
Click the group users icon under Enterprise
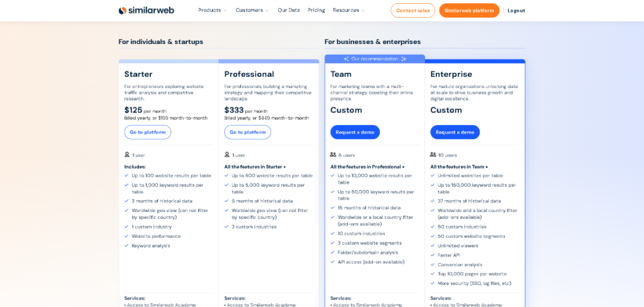coord(433,155)
